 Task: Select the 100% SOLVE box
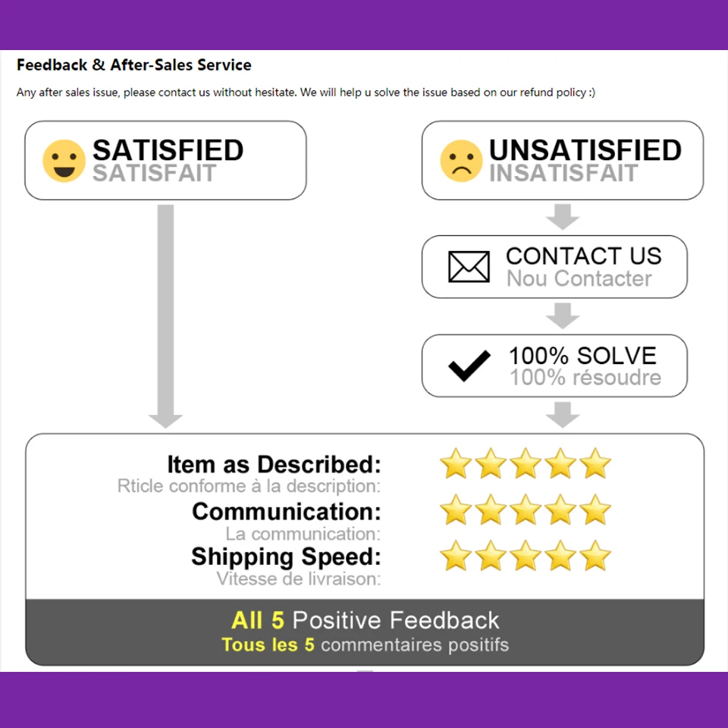click(x=554, y=366)
